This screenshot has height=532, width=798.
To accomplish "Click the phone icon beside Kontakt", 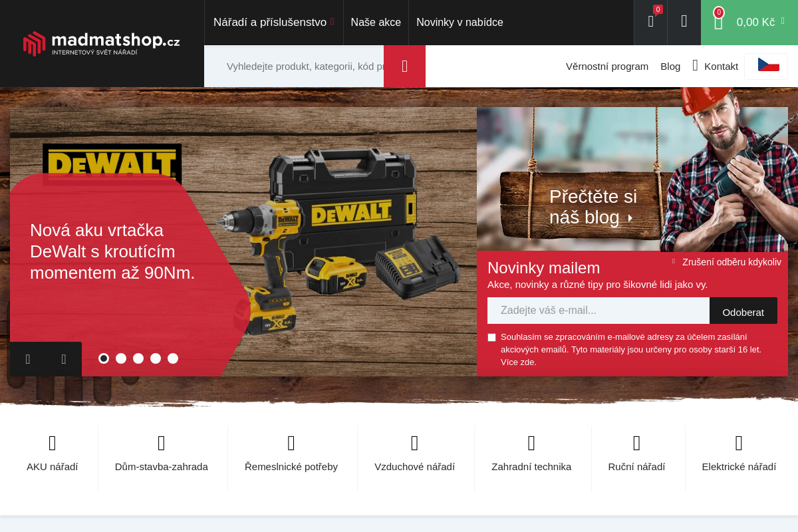I will click(695, 66).
